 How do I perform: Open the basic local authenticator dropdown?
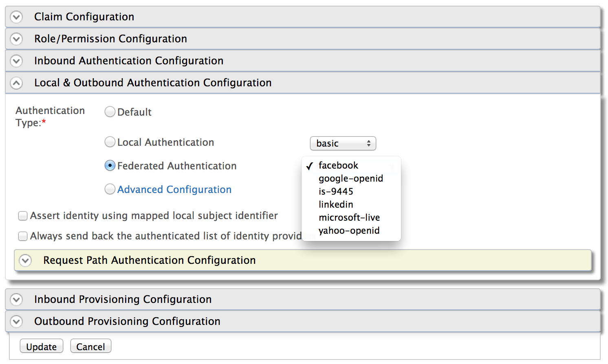click(343, 143)
